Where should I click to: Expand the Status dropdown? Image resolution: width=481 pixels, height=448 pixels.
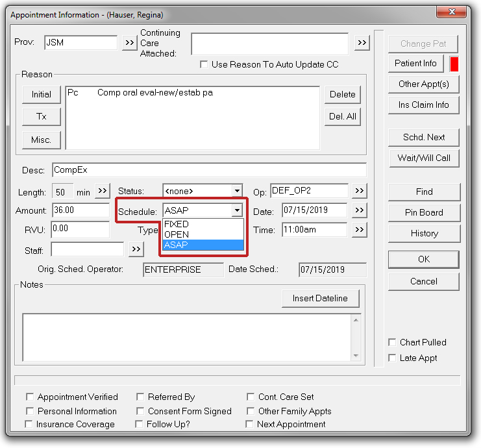237,192
